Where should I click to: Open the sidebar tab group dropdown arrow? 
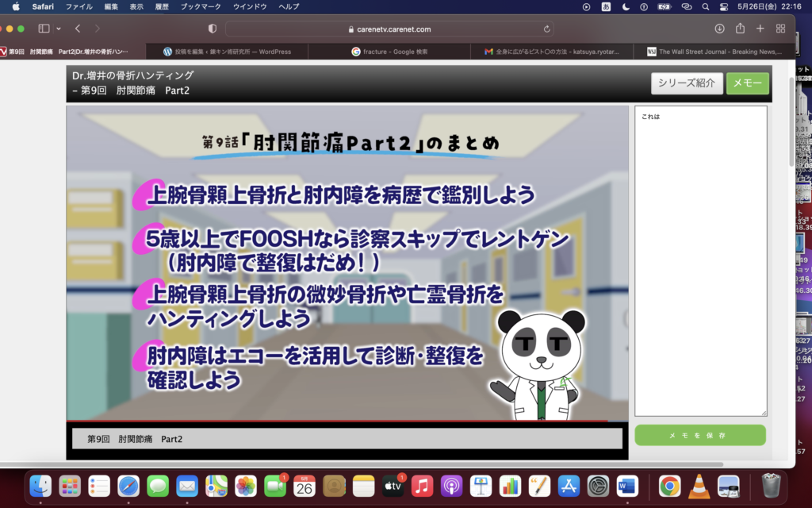58,29
